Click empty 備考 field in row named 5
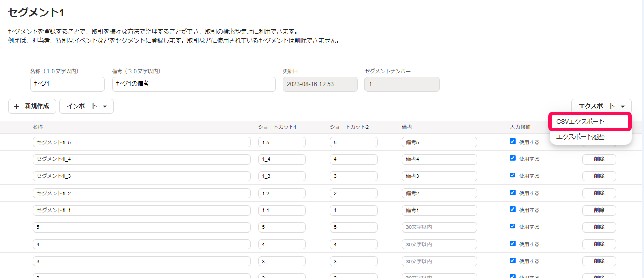The height and width of the screenshot is (278, 644). pos(439,227)
